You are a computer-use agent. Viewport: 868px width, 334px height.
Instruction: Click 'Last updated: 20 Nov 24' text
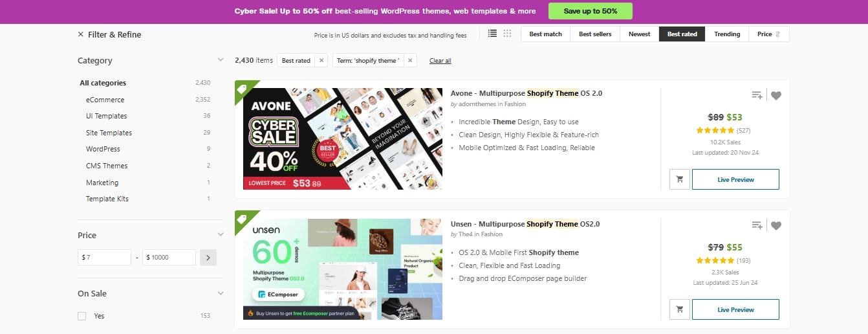pos(725,153)
